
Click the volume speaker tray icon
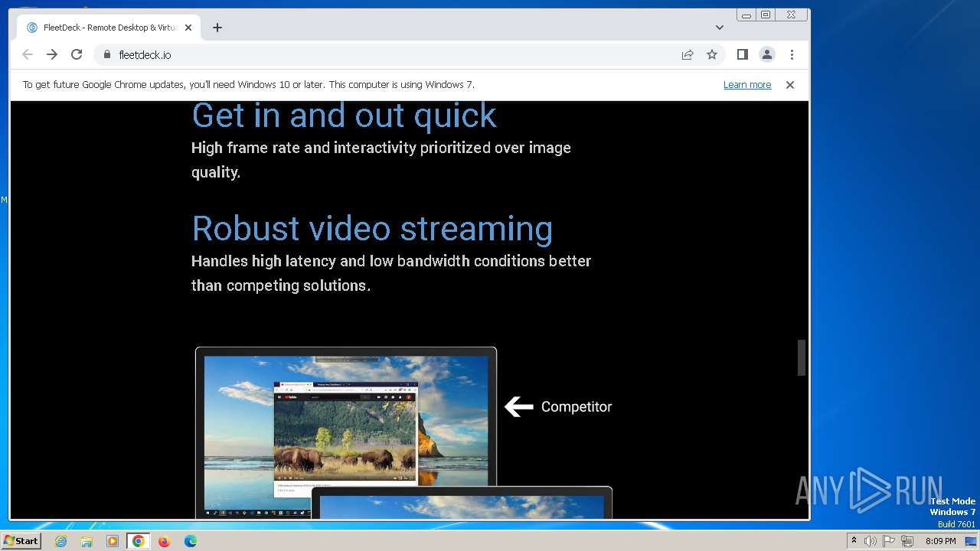[871, 541]
